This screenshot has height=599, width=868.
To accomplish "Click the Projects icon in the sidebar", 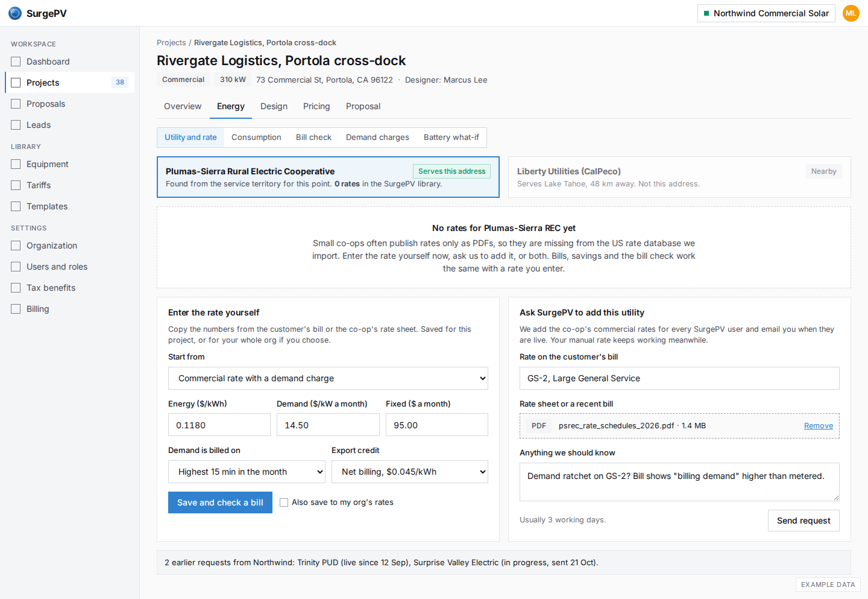I will [x=16, y=83].
